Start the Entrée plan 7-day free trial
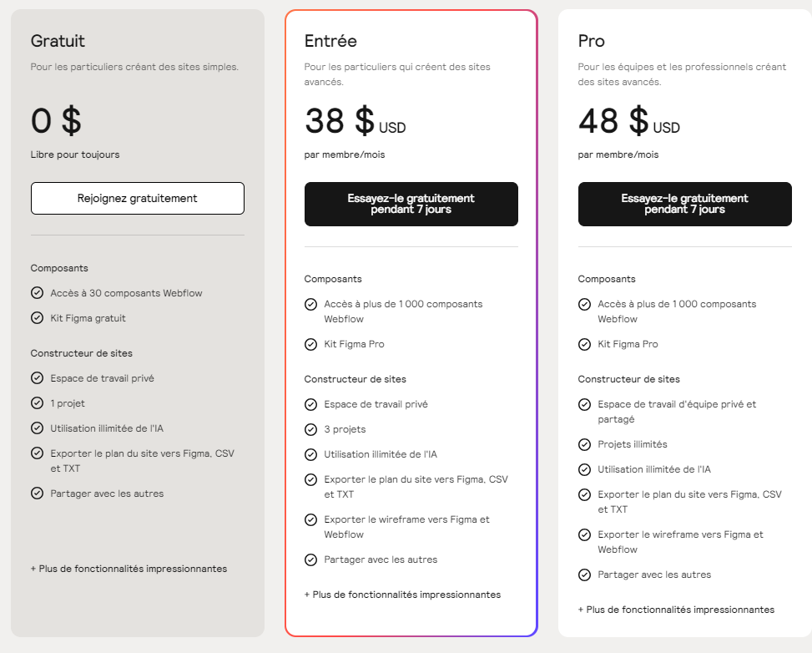 [x=411, y=205]
